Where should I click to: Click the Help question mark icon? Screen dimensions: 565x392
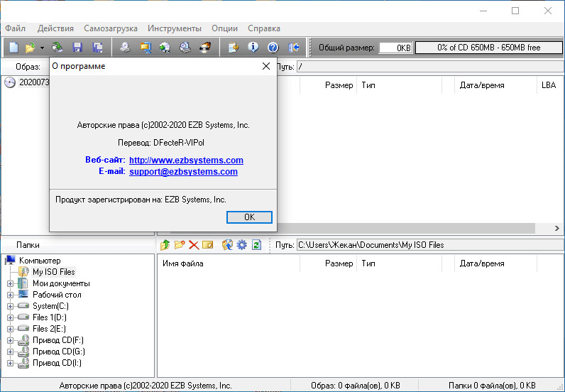(273, 48)
